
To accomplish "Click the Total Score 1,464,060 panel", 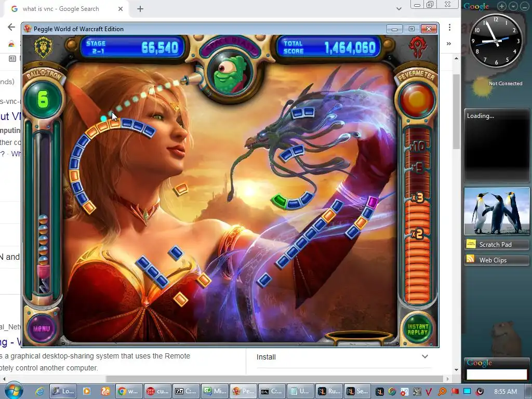I will click(329, 47).
